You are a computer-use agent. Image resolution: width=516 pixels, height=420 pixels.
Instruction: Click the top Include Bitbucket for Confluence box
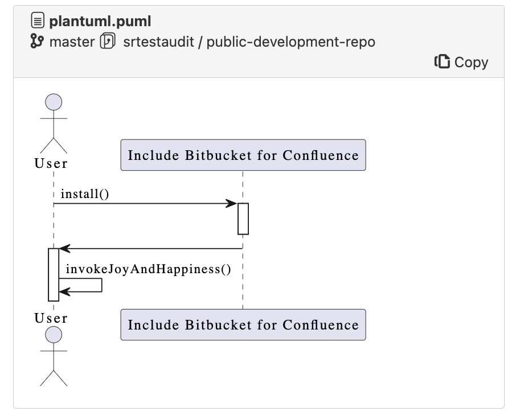click(x=243, y=155)
